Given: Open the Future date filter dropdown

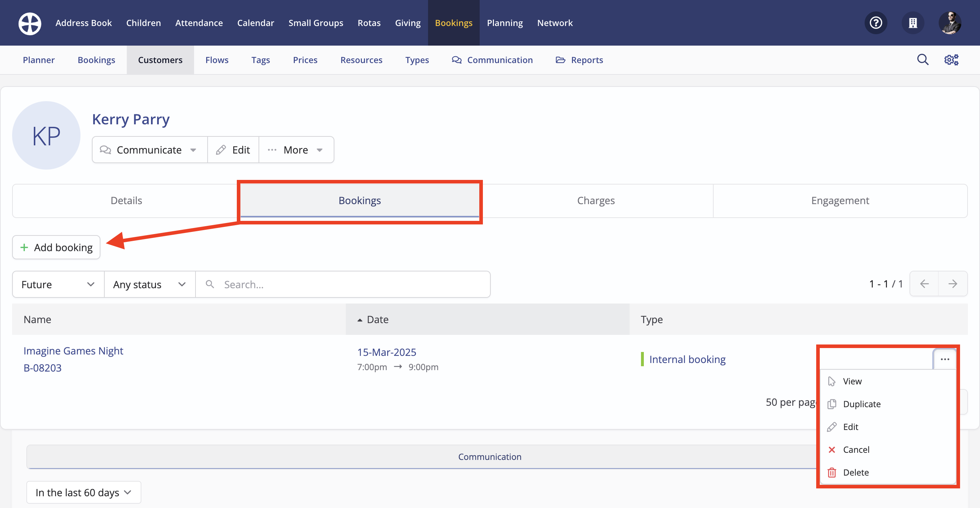Looking at the screenshot, I should click(58, 284).
